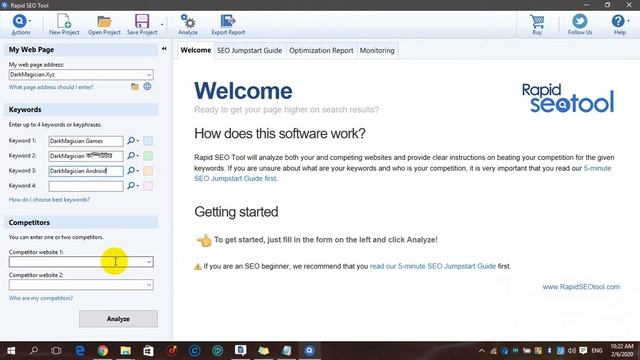The image size is (640, 360).
Task: Pick the green Keyword 2 color swatch
Action: [x=148, y=156]
